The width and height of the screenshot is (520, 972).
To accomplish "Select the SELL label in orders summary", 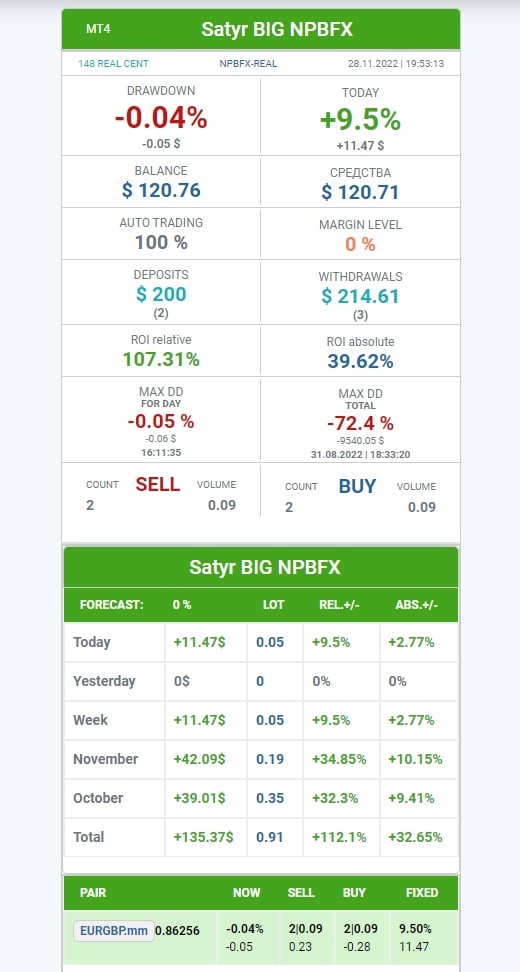I will [x=158, y=484].
